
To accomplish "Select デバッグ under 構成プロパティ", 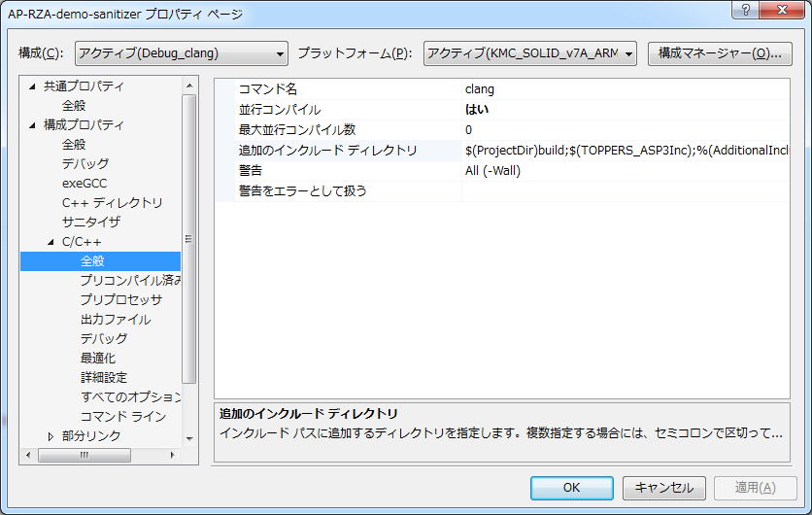I will pyautogui.click(x=85, y=163).
